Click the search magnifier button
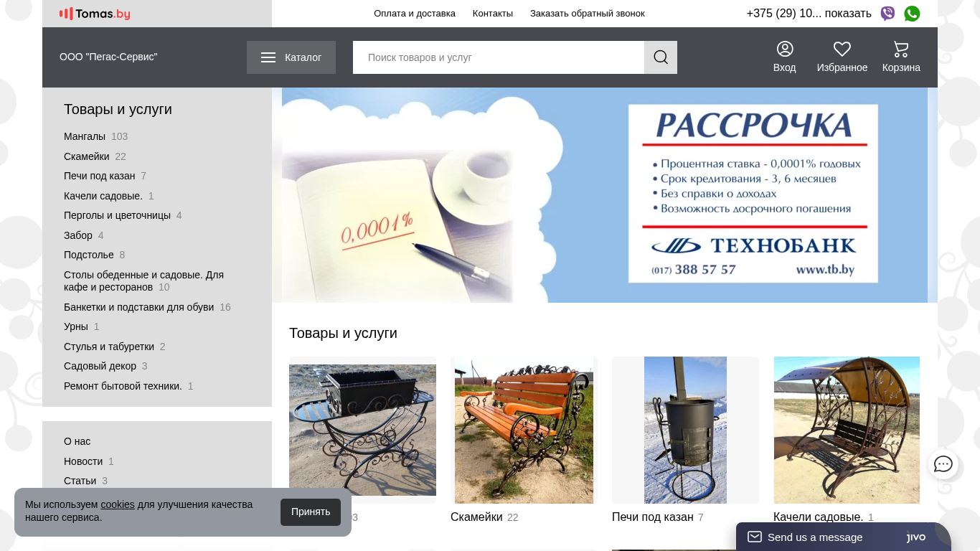980x551 pixels. (x=661, y=57)
